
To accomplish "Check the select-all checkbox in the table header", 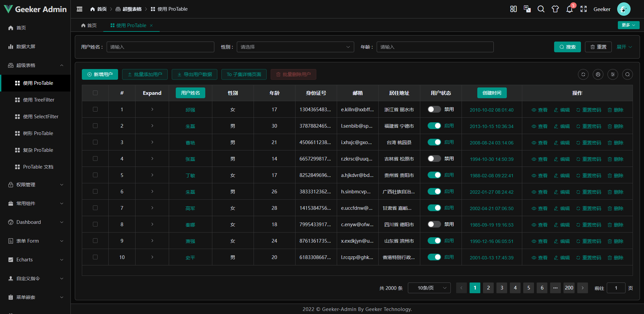I will (x=95, y=93).
